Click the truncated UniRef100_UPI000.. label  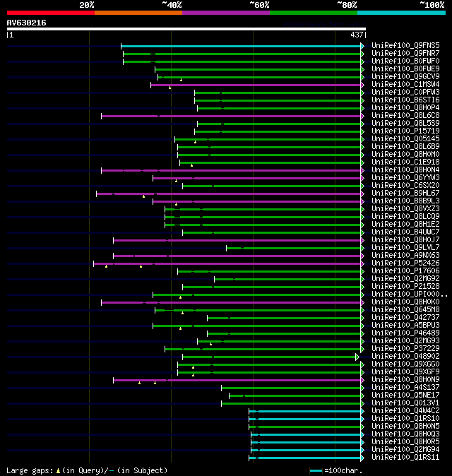(410, 294)
